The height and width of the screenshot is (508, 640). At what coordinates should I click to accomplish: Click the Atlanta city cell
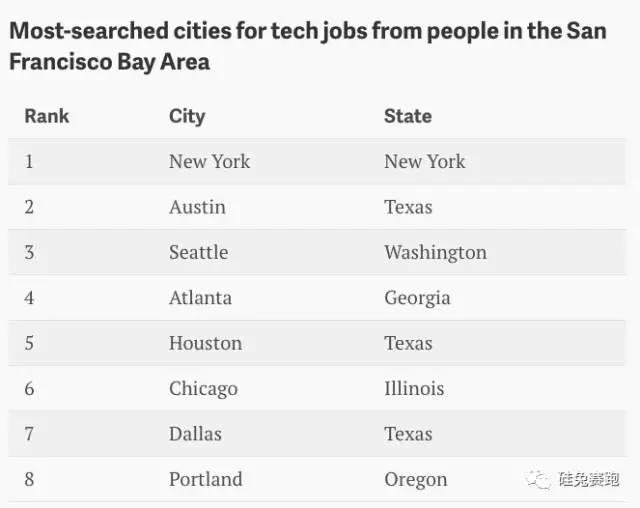[x=200, y=298]
